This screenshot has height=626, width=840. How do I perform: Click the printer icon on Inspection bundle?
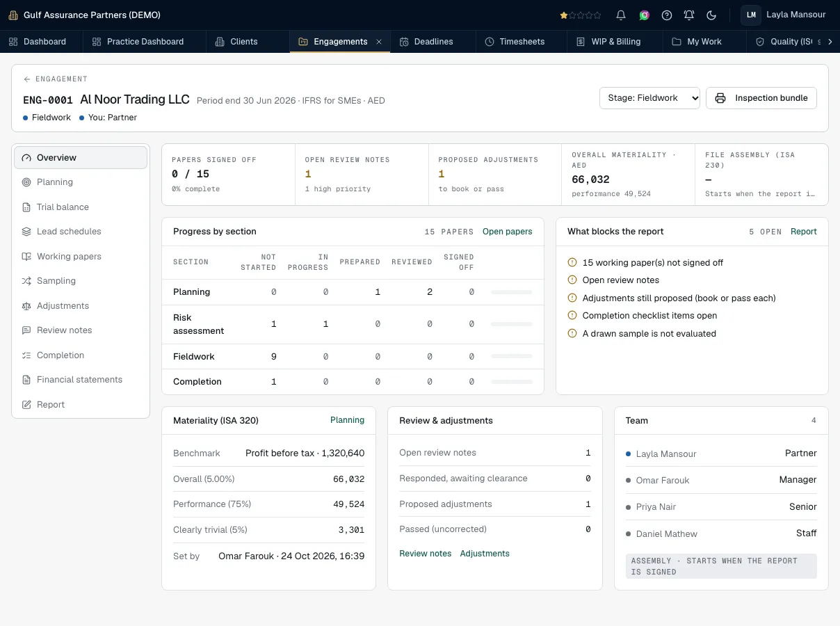(x=721, y=98)
